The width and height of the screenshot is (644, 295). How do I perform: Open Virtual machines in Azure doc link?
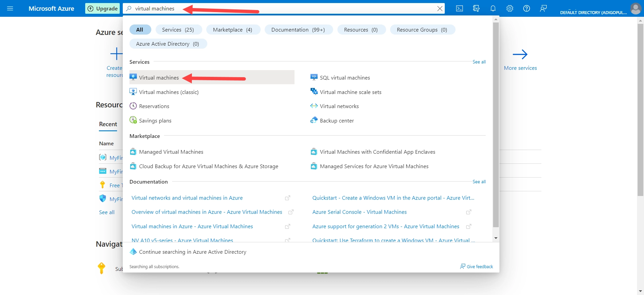(x=192, y=226)
